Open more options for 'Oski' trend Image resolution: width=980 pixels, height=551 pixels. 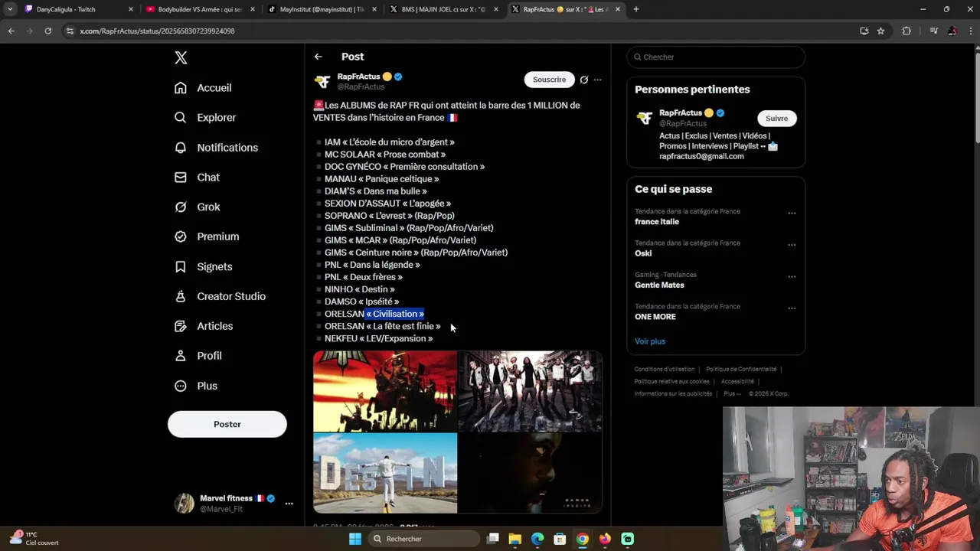coord(792,245)
